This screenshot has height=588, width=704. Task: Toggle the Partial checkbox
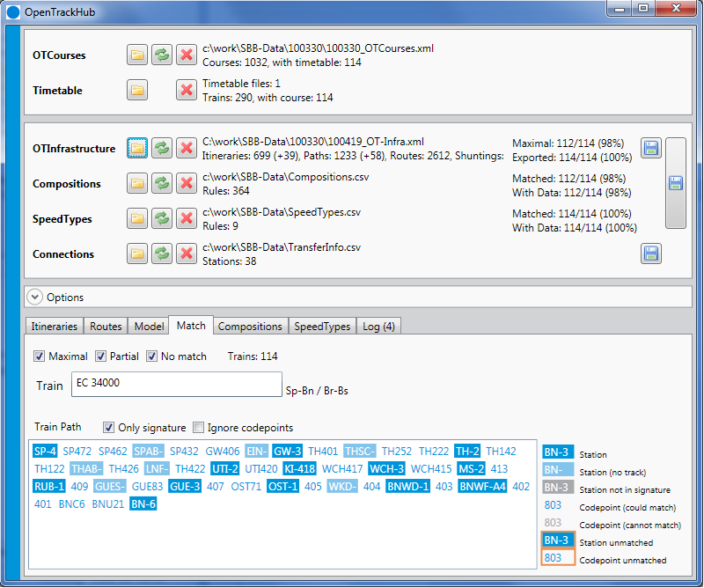click(100, 356)
